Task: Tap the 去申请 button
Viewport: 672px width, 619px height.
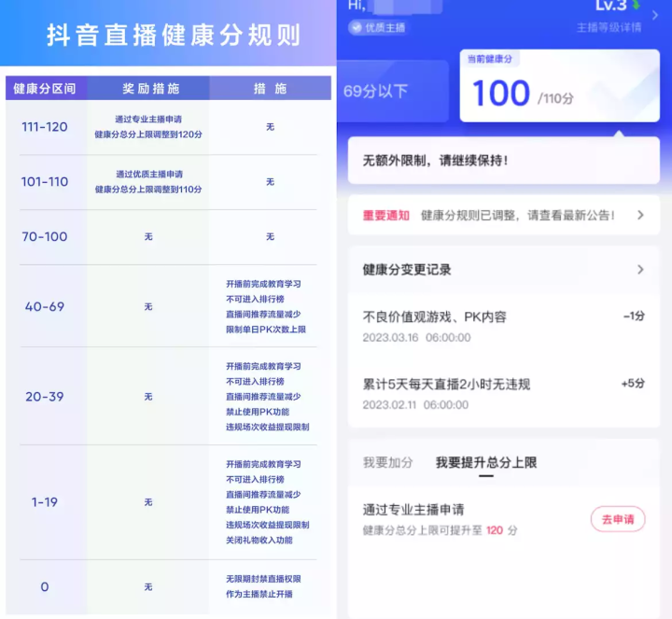Action: (x=617, y=519)
